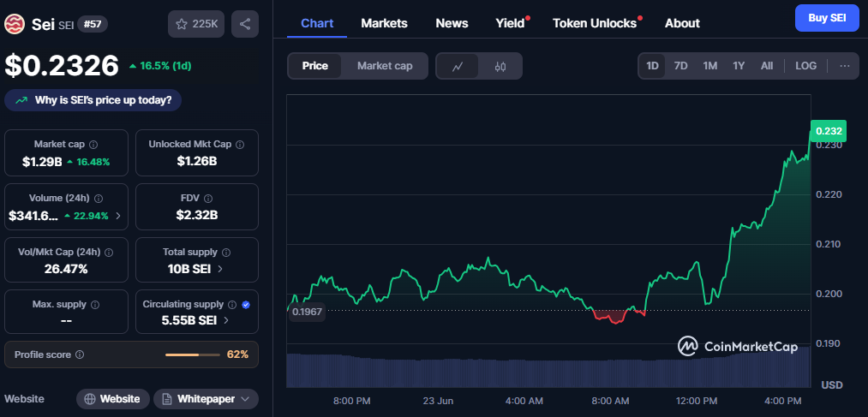Switch to the News tab

[x=452, y=23]
